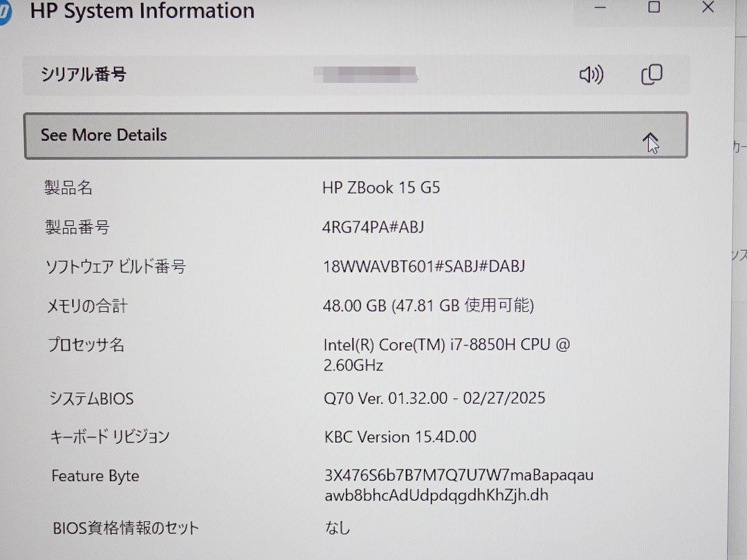The width and height of the screenshot is (747, 560).
Task: Click the HP System Information window title
Action: pos(142,11)
